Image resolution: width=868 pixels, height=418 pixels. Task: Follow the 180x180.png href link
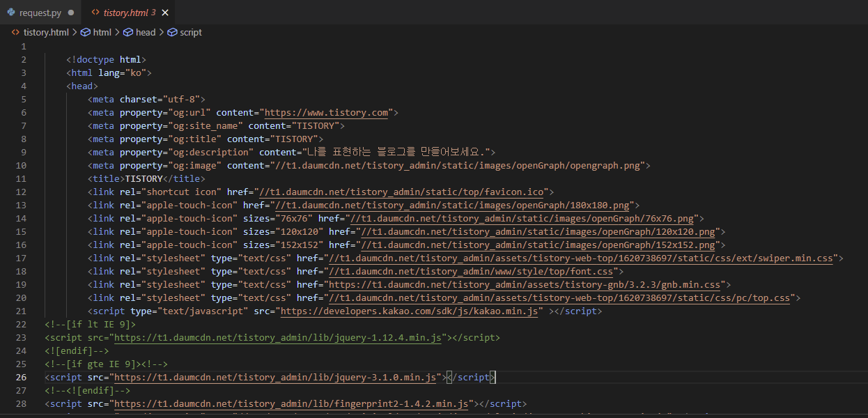pyautogui.click(x=454, y=205)
